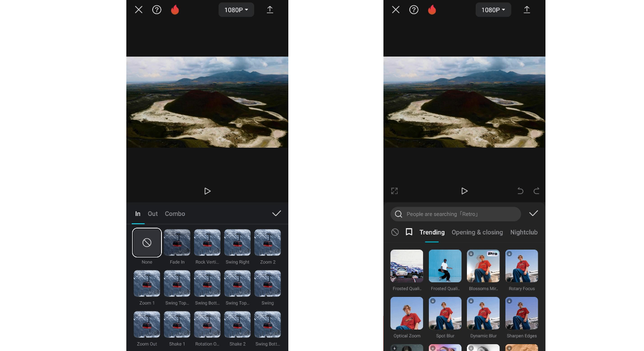Image resolution: width=644 pixels, height=351 pixels.
Task: Select Frosted Quali.. effect with car thumbnail
Action: pos(407,266)
